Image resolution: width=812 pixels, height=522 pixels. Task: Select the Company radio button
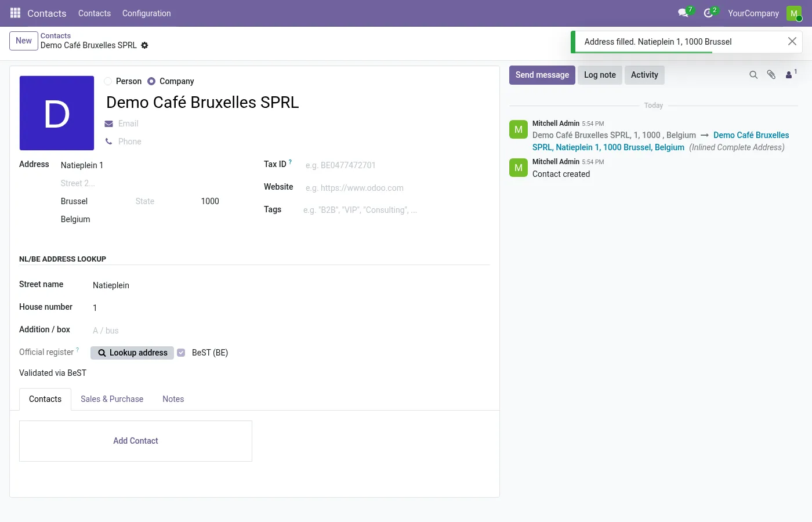151,81
